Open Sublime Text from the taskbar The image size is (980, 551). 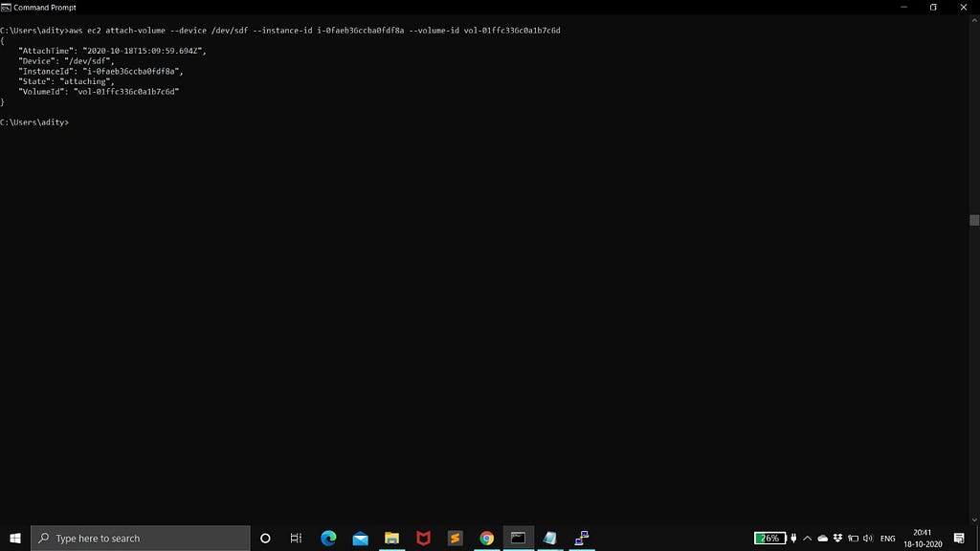click(x=455, y=538)
